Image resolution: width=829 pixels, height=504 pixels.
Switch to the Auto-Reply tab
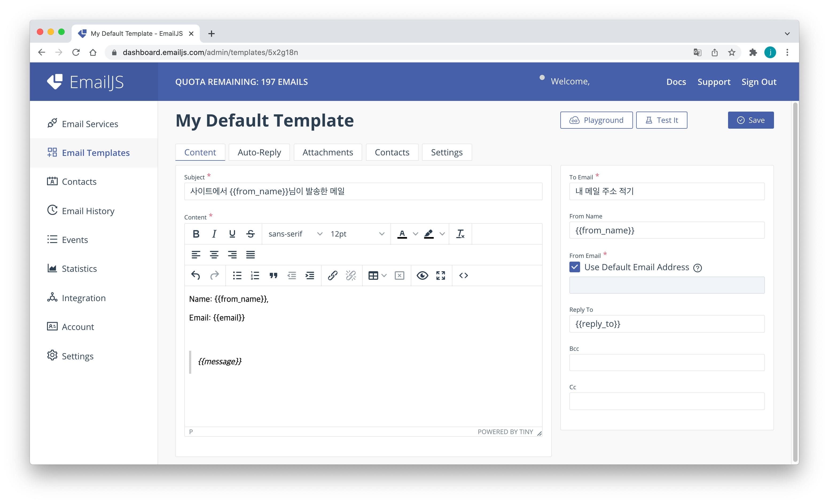point(259,152)
